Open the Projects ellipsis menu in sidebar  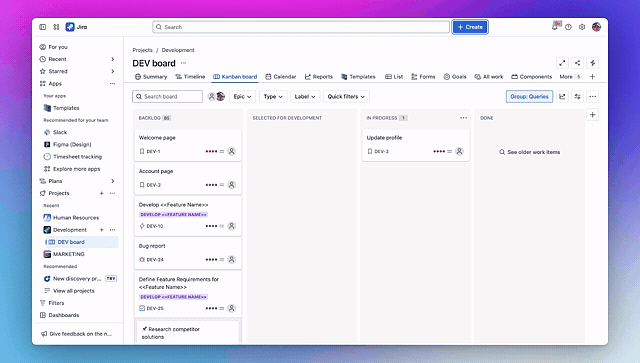pos(113,193)
